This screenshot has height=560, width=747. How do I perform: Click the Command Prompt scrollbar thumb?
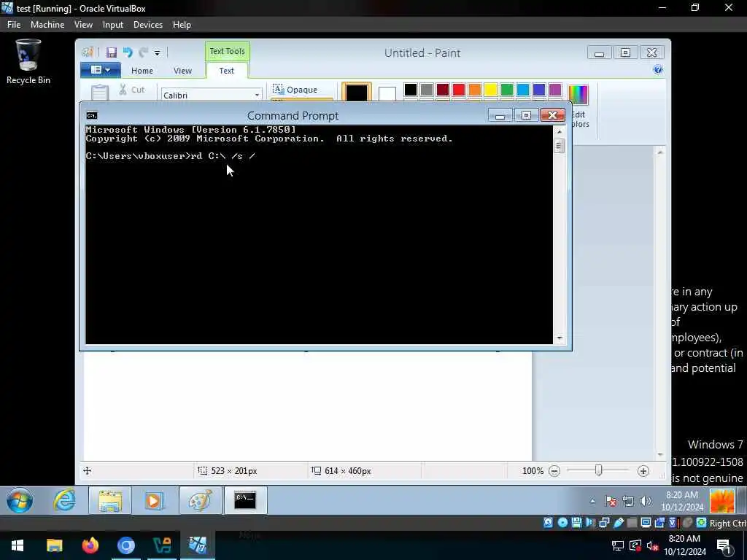560,146
